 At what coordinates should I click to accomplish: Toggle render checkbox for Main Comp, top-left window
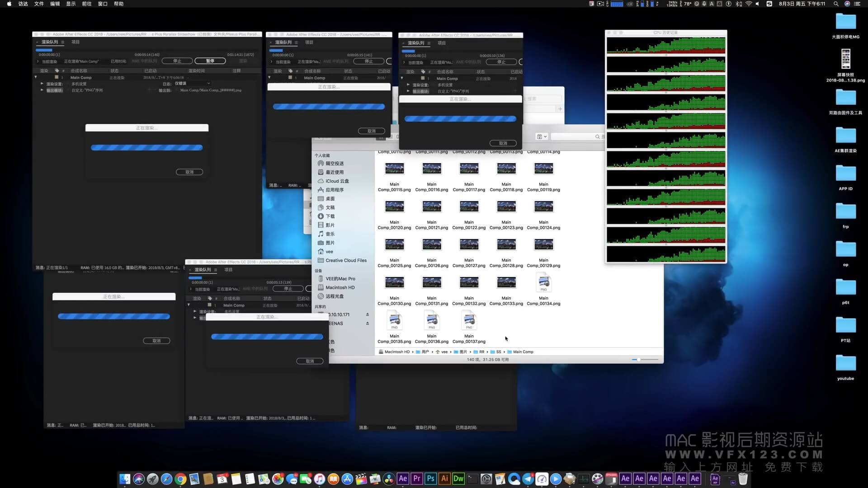(x=57, y=77)
